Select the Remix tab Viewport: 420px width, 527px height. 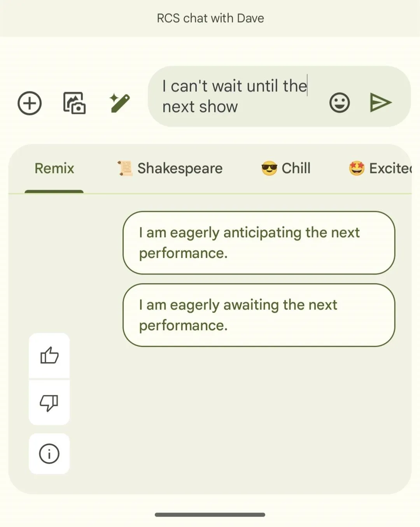pyautogui.click(x=54, y=168)
